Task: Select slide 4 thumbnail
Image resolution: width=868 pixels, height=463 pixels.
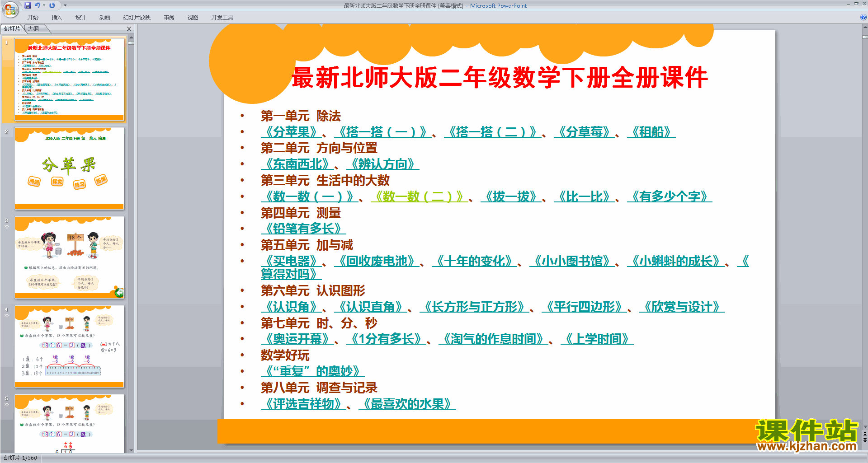Action: click(69, 346)
